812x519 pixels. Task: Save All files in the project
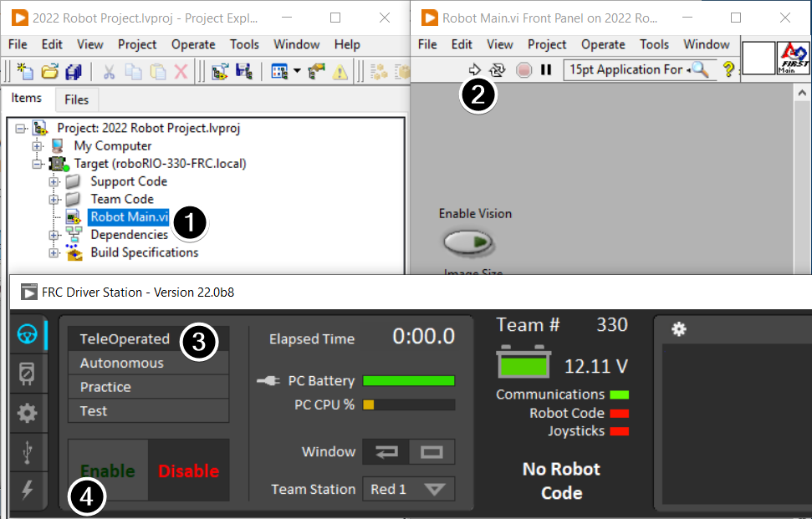(74, 70)
